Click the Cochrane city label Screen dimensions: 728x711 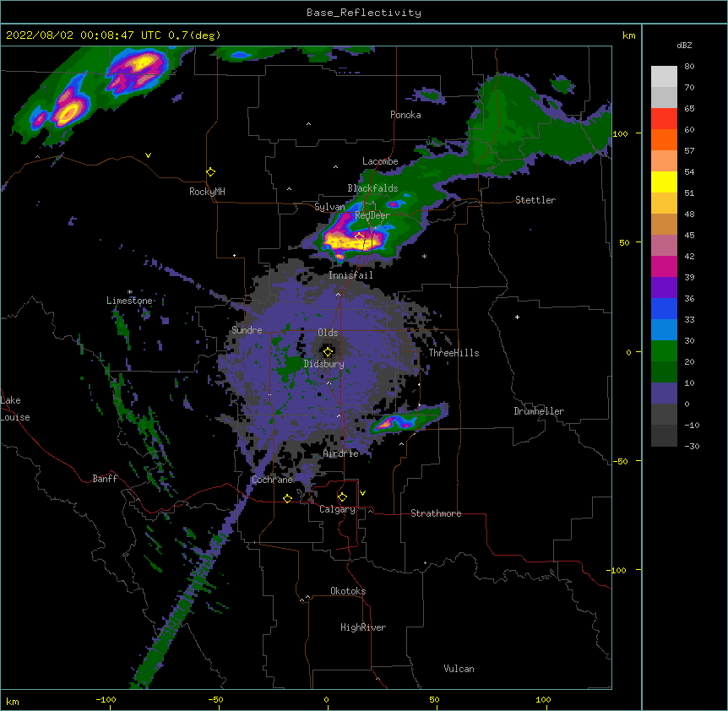[272, 480]
